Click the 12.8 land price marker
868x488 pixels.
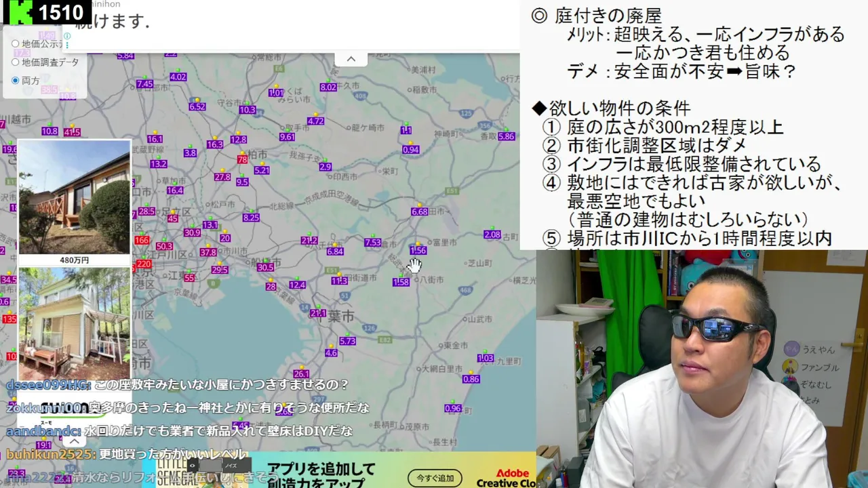coord(238,140)
